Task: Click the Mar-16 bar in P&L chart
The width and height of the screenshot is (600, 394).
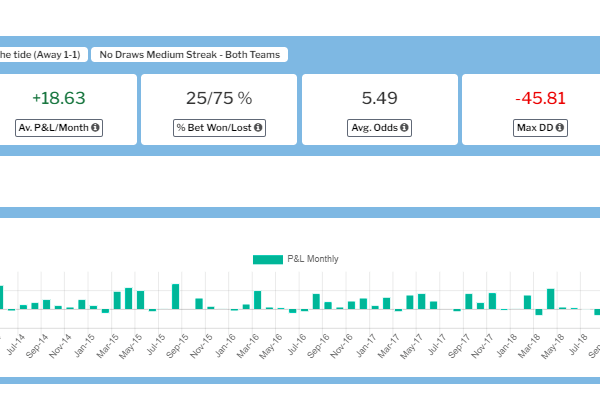Action: tap(258, 300)
